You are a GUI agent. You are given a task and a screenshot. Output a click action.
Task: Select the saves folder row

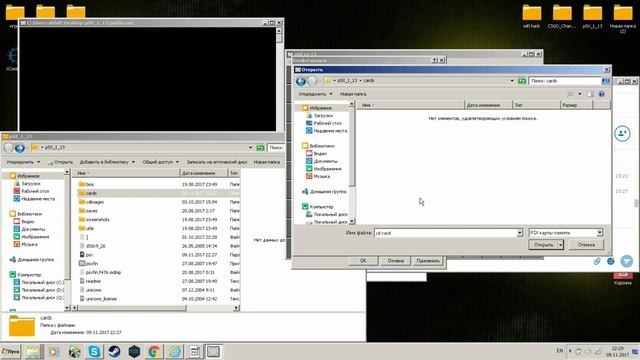158,211
